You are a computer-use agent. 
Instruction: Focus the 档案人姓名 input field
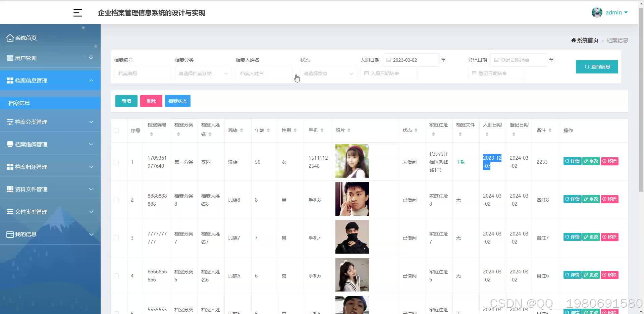264,73
